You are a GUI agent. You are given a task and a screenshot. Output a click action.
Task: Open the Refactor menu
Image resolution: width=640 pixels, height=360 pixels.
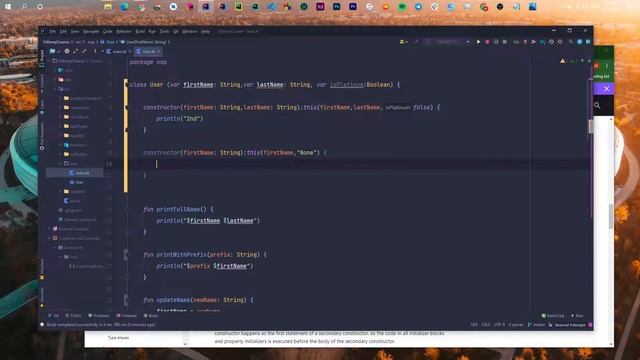coord(124,31)
